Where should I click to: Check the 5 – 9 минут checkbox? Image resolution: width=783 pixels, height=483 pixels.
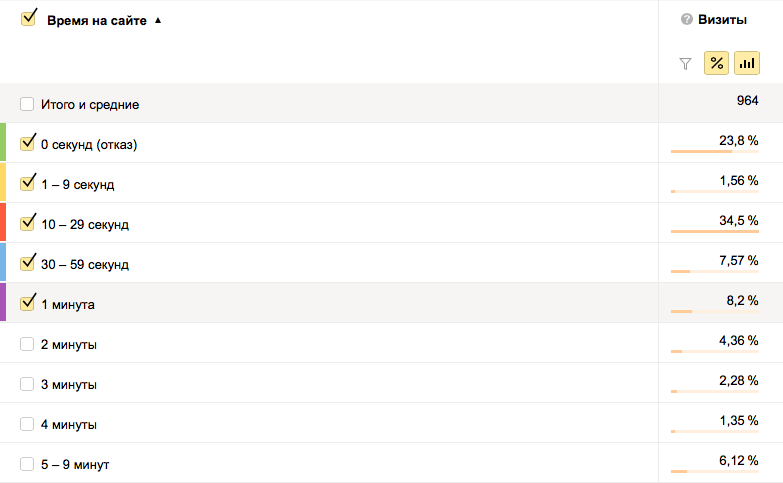[x=27, y=464]
